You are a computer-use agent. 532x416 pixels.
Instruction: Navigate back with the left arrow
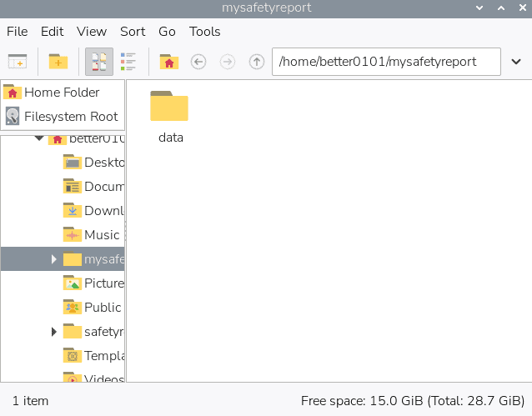(x=198, y=62)
